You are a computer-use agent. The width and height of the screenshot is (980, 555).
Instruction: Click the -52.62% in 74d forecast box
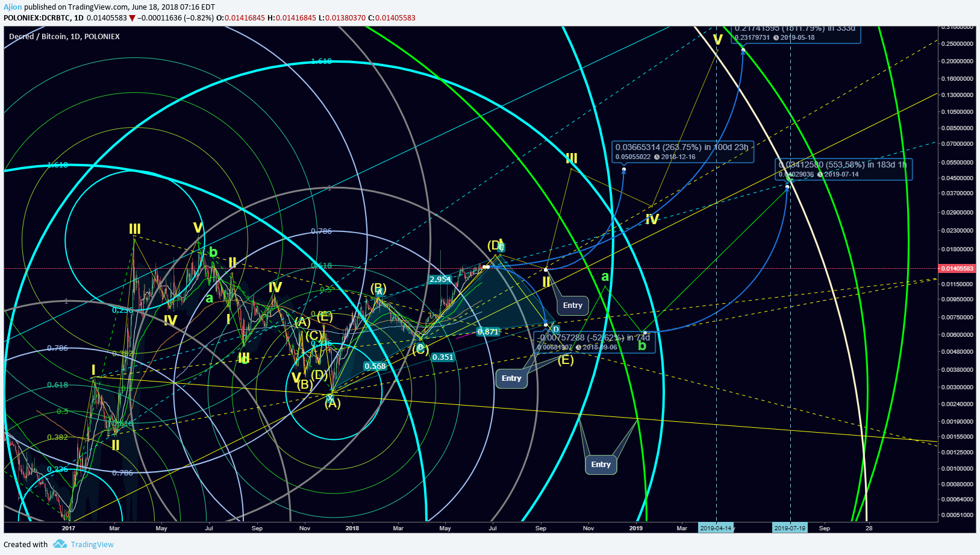point(594,342)
